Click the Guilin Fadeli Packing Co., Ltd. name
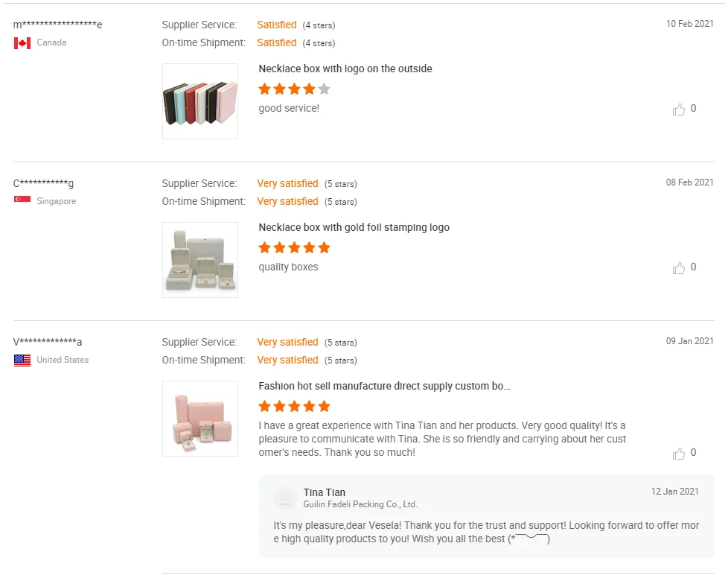 pos(360,504)
